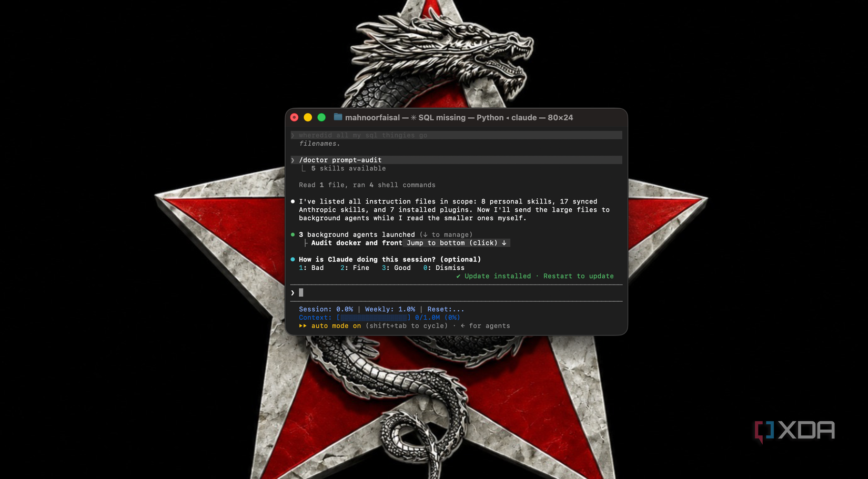Click the red close window button
868x479 pixels.
(295, 117)
